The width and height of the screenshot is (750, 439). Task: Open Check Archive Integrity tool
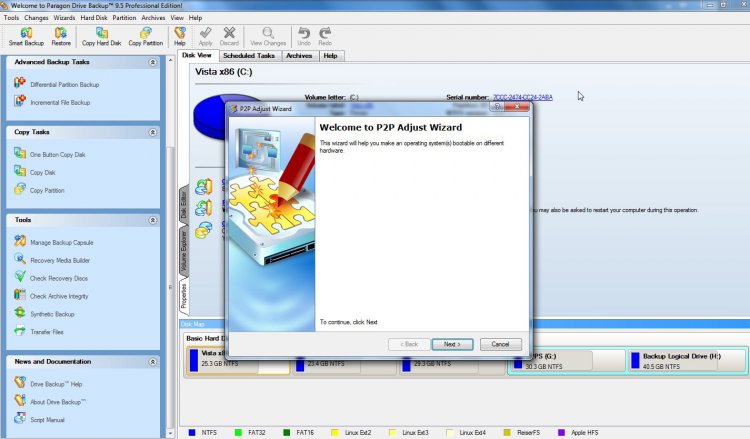click(51, 296)
